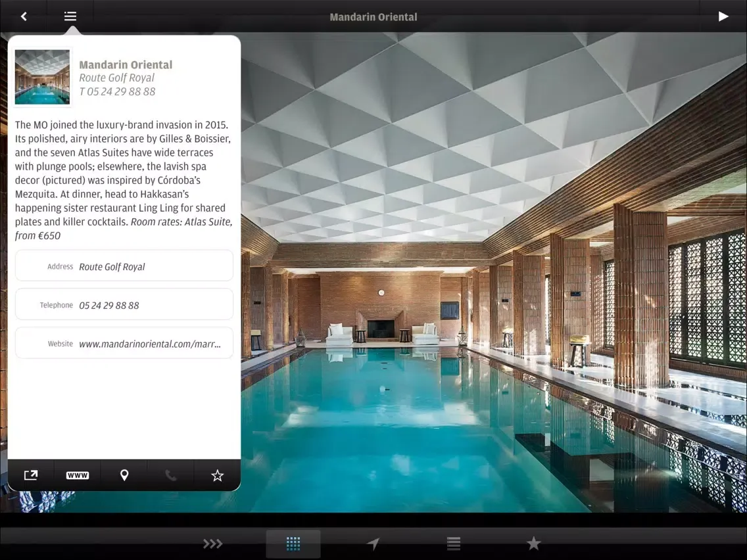This screenshot has width=747, height=560.
Task: Add to favourites with star outline icon
Action: tap(217, 475)
